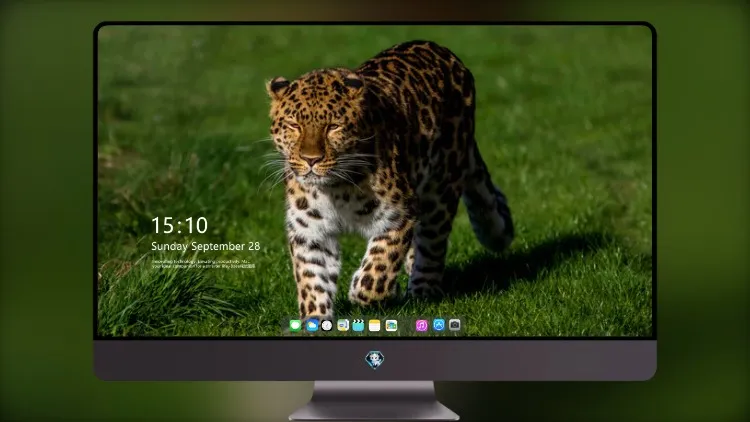This screenshot has height=422, width=750.
Task: Click the Sunday September 28 date
Action: (x=206, y=246)
